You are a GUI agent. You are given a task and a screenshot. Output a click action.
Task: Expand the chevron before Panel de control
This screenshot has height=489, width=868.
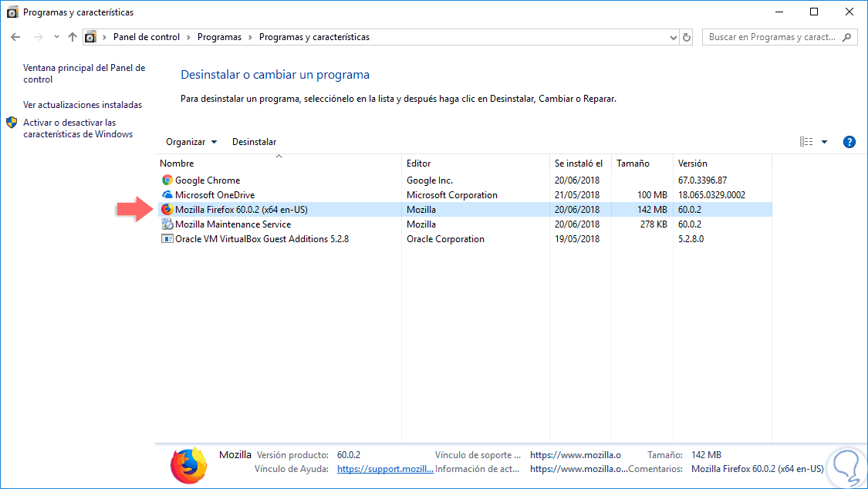104,37
